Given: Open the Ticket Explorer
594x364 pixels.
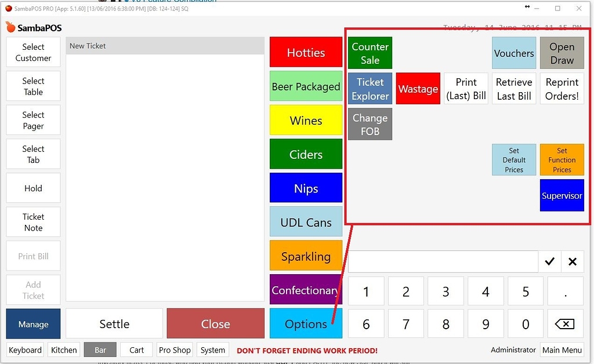Looking at the screenshot, I should coord(370,89).
